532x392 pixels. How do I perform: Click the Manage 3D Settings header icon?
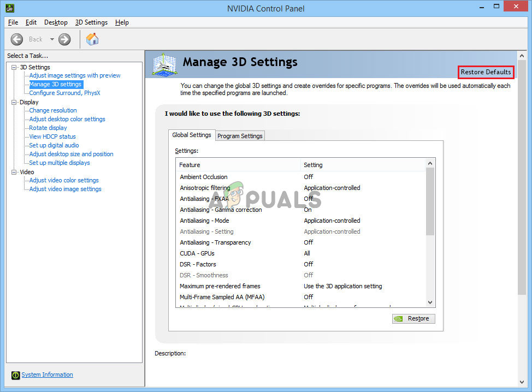(164, 64)
